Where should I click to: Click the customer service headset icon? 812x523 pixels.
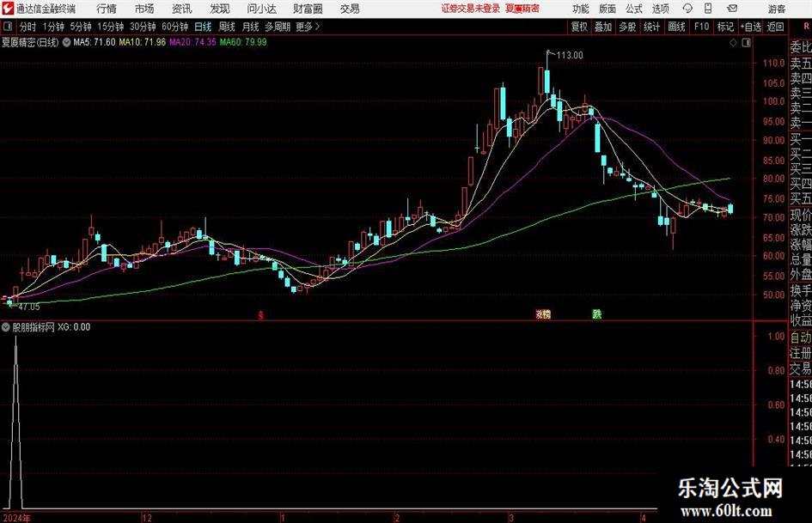(687, 9)
